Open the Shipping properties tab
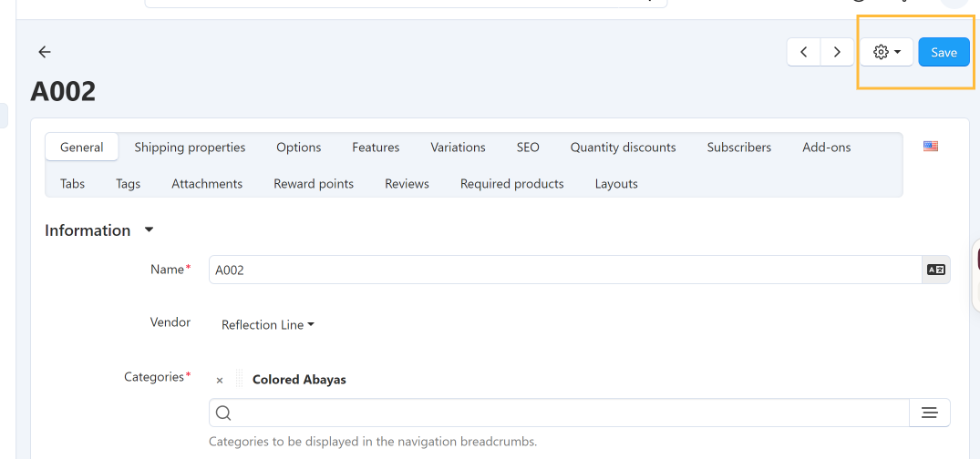Viewport: 980px width, 459px height. [x=190, y=148]
